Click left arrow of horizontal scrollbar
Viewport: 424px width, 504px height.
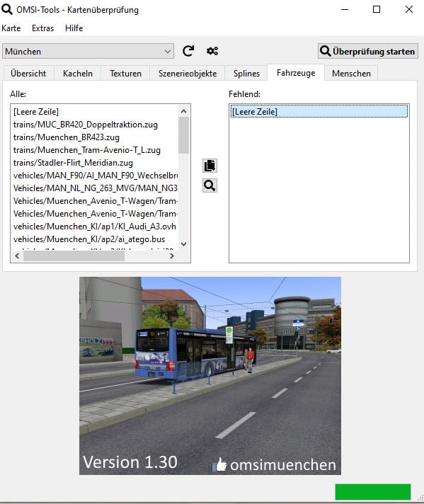click(x=17, y=256)
